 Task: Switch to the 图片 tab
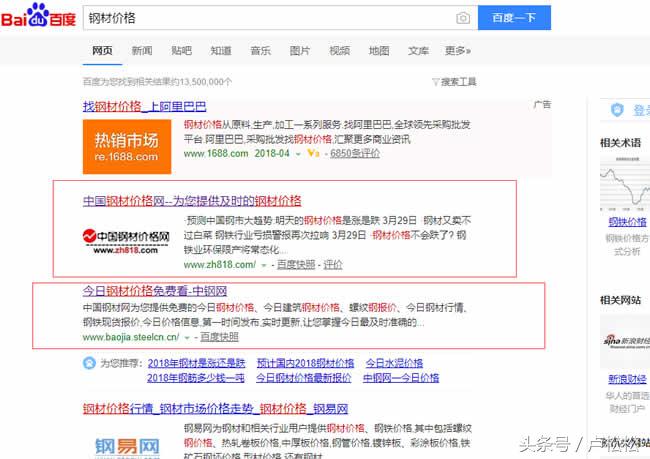tap(300, 51)
